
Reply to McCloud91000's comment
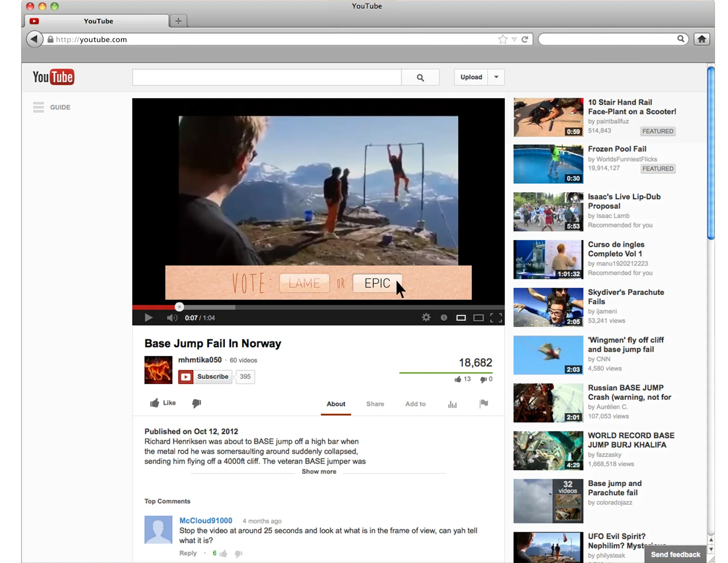[188, 553]
